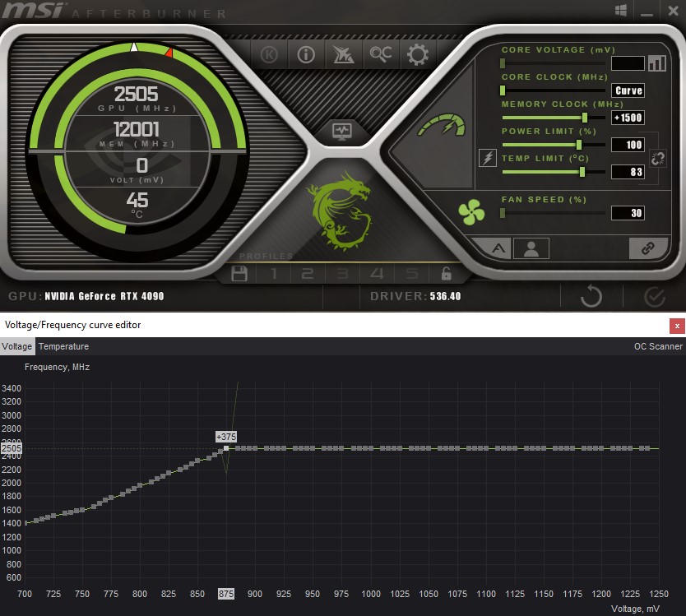Click the MSI dragon logo
Viewport: 686px width, 616px height.
341,210
